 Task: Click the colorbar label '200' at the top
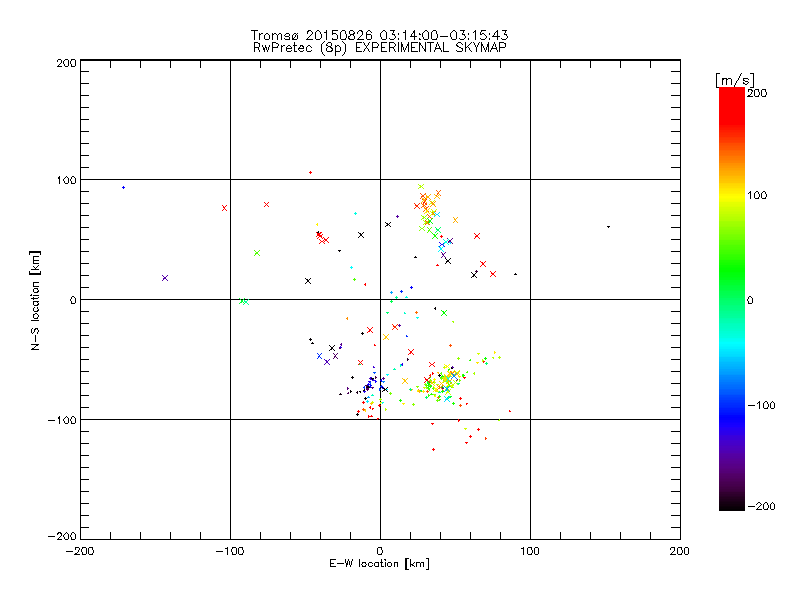click(757, 93)
